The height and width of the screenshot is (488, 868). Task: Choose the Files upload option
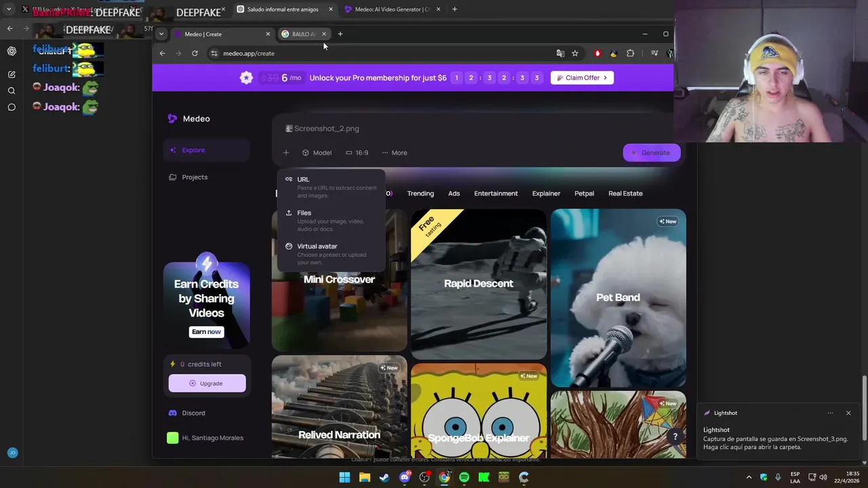[331, 220]
